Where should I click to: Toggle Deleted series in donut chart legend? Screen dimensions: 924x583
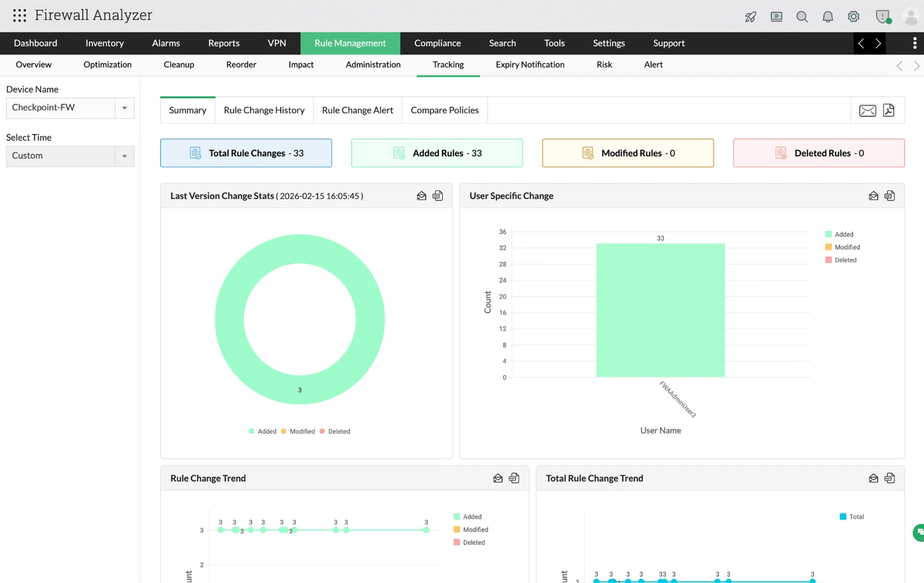335,431
